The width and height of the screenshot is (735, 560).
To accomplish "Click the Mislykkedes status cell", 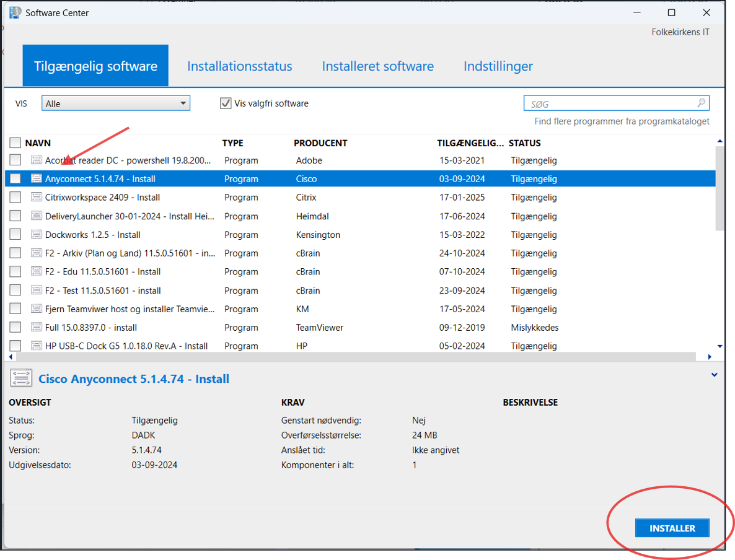I will pos(534,327).
